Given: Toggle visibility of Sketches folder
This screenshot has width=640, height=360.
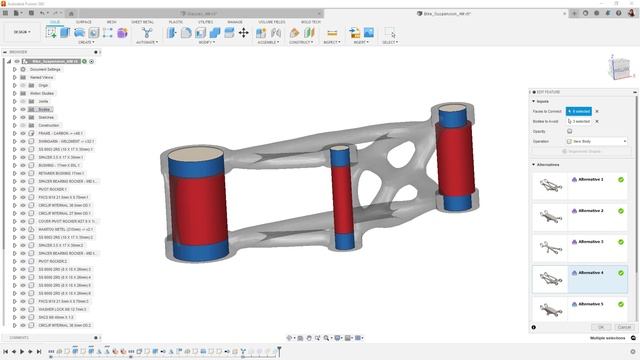Looking at the screenshot, I should pos(23,117).
